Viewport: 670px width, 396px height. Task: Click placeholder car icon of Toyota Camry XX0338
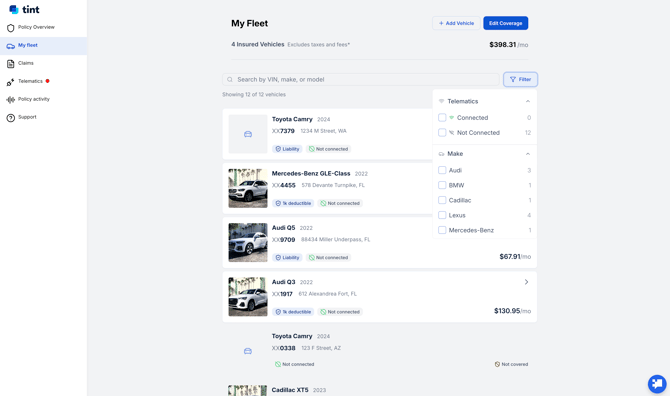248,351
